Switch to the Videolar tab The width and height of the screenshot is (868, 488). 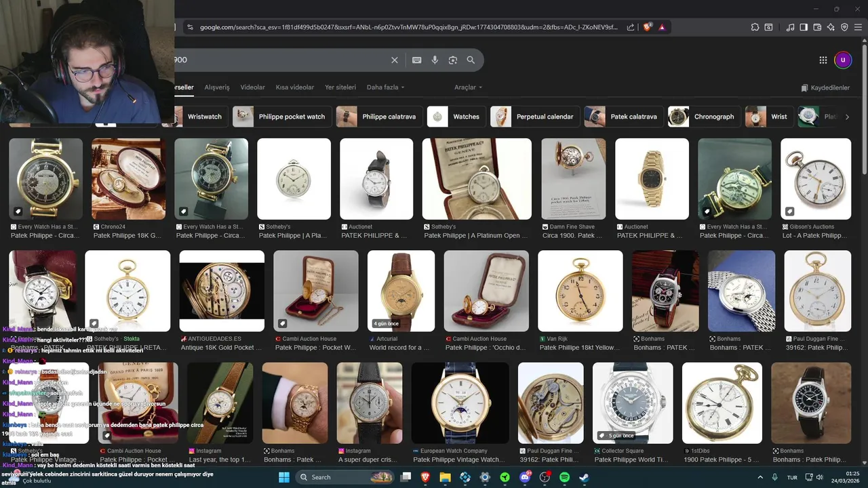click(x=253, y=87)
